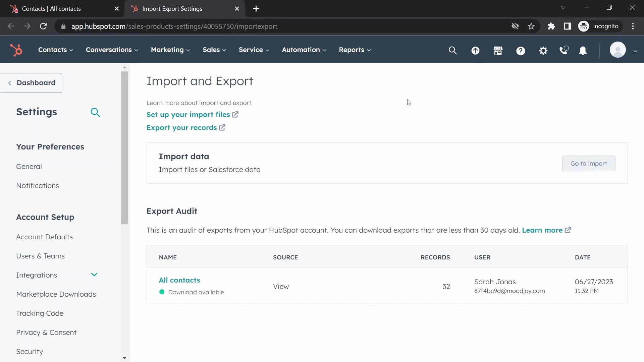644x362 pixels.
Task: Click the main settings gear icon
Action: [543, 50]
